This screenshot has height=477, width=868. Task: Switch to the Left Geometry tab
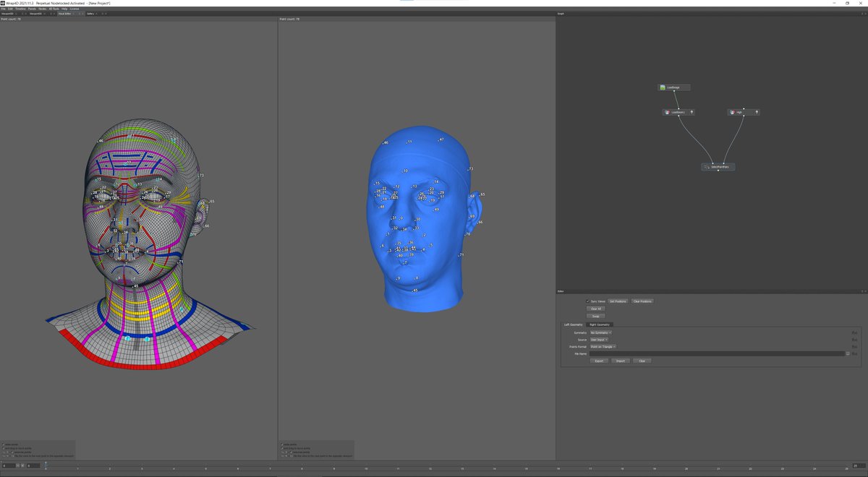(574, 325)
